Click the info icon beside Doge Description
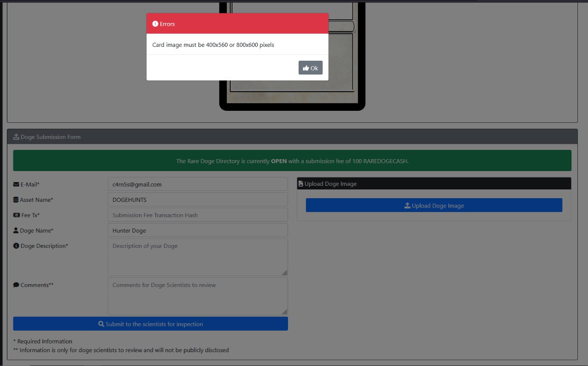Viewport: 588px width, 366px height. tap(16, 246)
